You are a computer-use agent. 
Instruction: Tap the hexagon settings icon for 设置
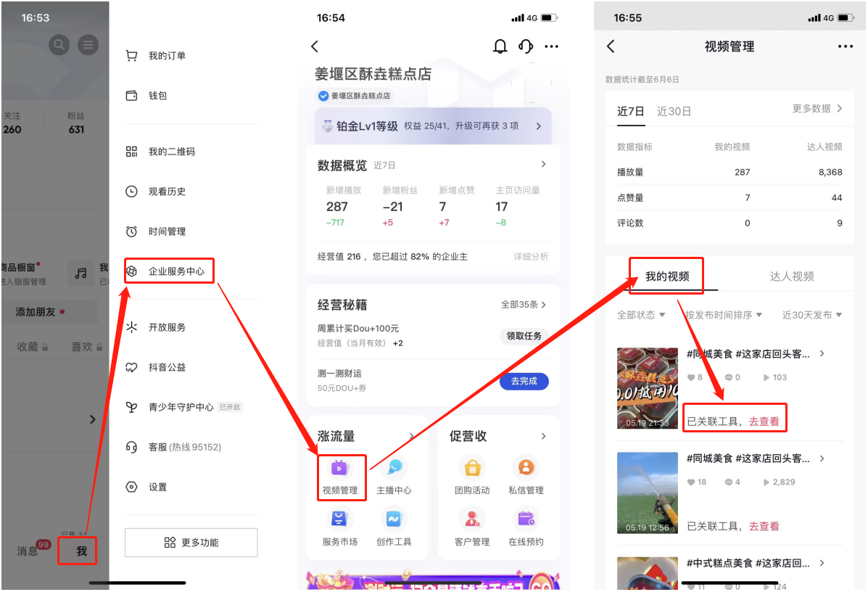pos(131,486)
